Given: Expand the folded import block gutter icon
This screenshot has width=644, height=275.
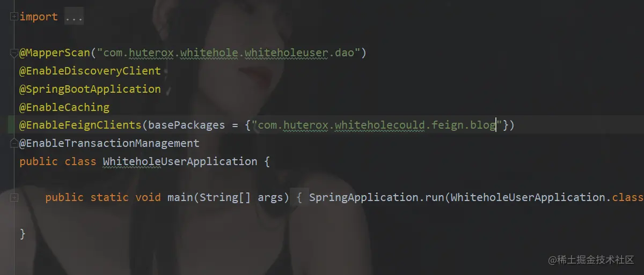Looking at the screenshot, I should 14,17.
